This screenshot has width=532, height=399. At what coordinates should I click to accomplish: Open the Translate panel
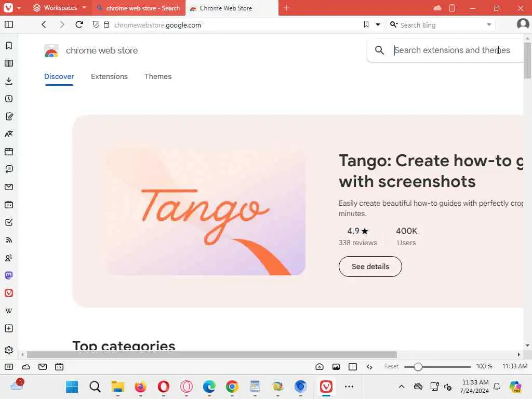pos(9,134)
